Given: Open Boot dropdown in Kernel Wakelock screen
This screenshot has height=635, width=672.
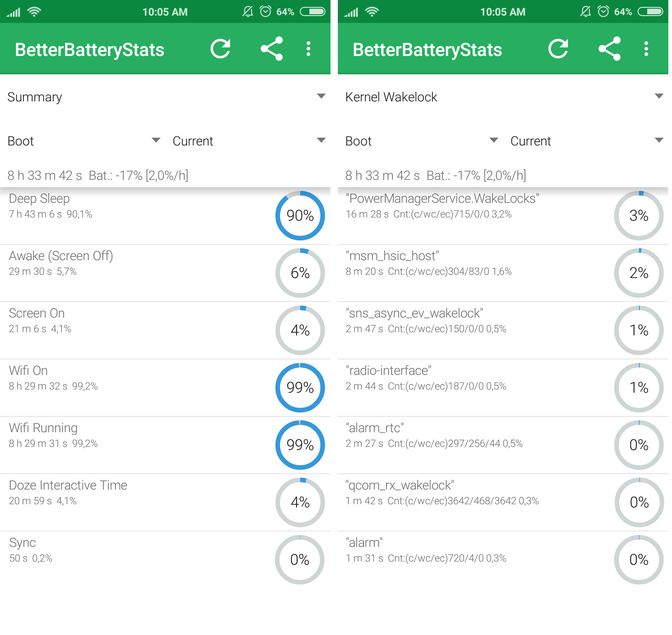Looking at the screenshot, I should pyautogui.click(x=421, y=141).
